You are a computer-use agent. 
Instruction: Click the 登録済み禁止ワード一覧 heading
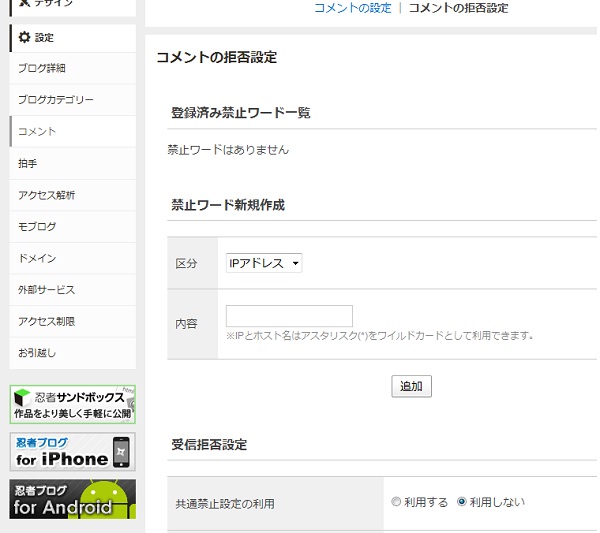coord(241,113)
